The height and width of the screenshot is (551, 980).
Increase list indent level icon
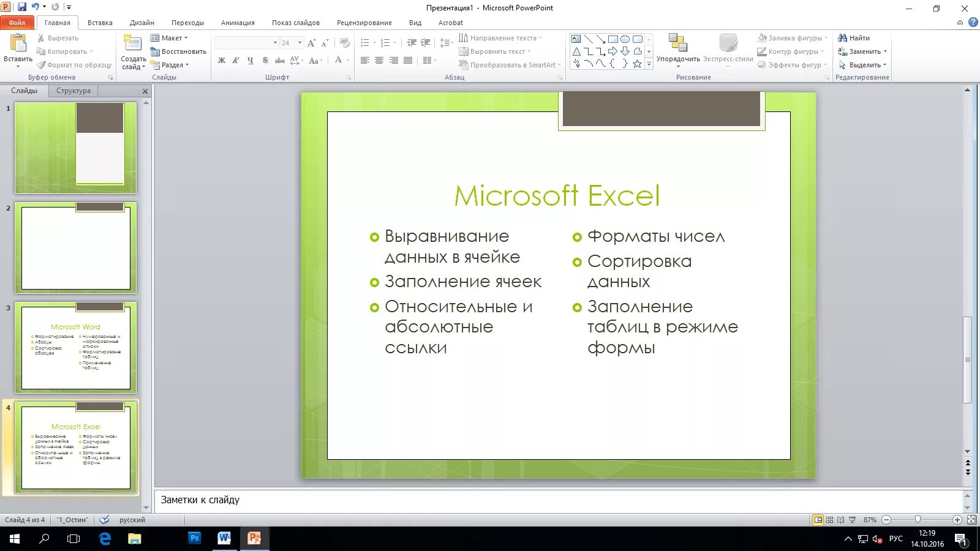point(426,43)
